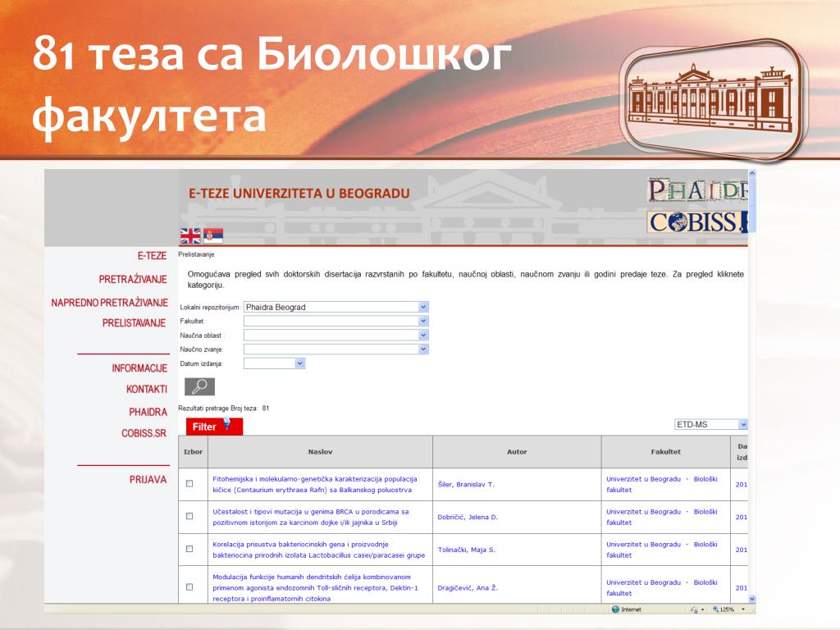Click the 'Rezultati pretrage Broj teza: 81' text
Screen dimensions: 840x630
click(x=224, y=409)
